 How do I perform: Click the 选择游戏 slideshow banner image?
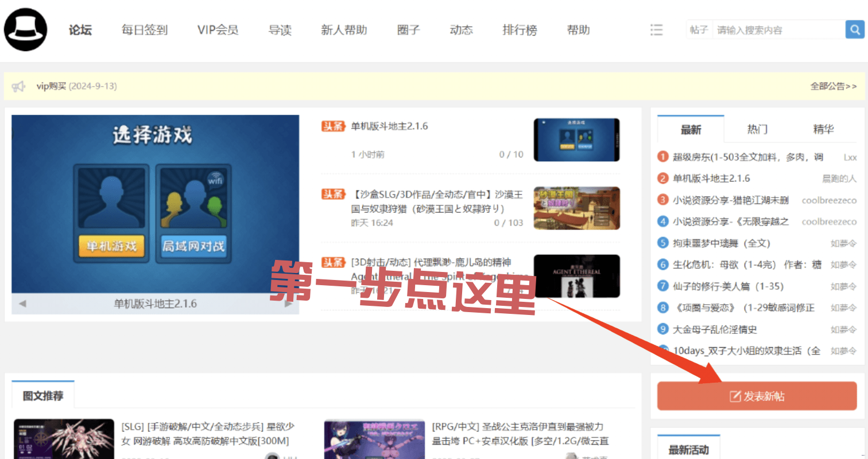(155, 204)
